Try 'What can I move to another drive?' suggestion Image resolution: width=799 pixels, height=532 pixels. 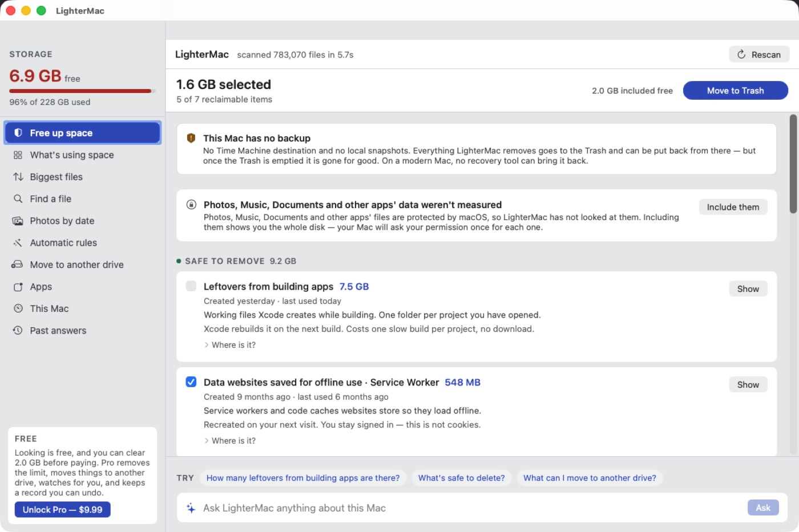click(590, 478)
